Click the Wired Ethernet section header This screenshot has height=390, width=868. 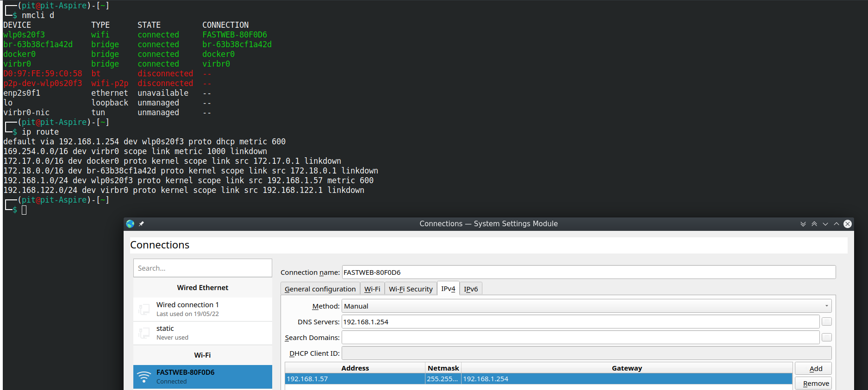point(203,287)
